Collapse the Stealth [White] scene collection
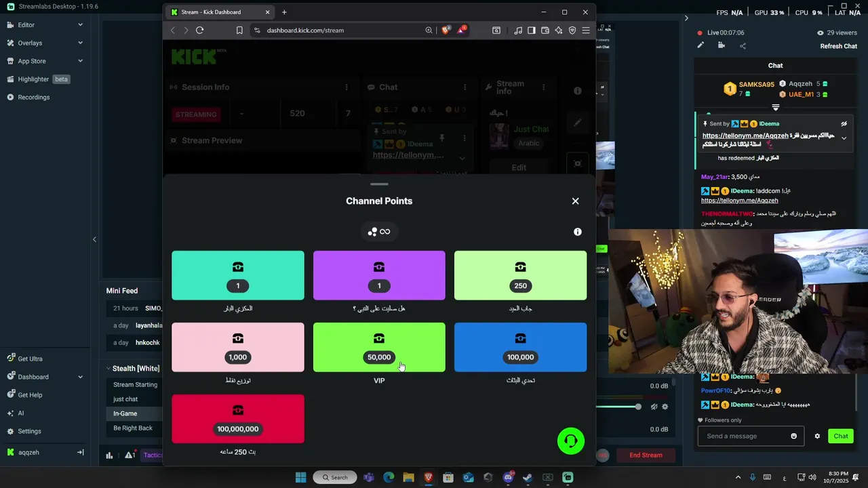 [108, 369]
